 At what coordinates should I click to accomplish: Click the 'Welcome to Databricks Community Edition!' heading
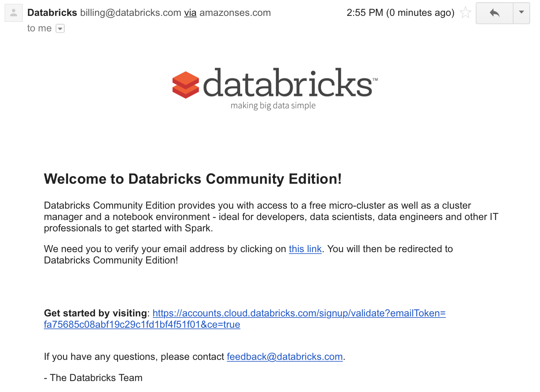pyautogui.click(x=193, y=179)
